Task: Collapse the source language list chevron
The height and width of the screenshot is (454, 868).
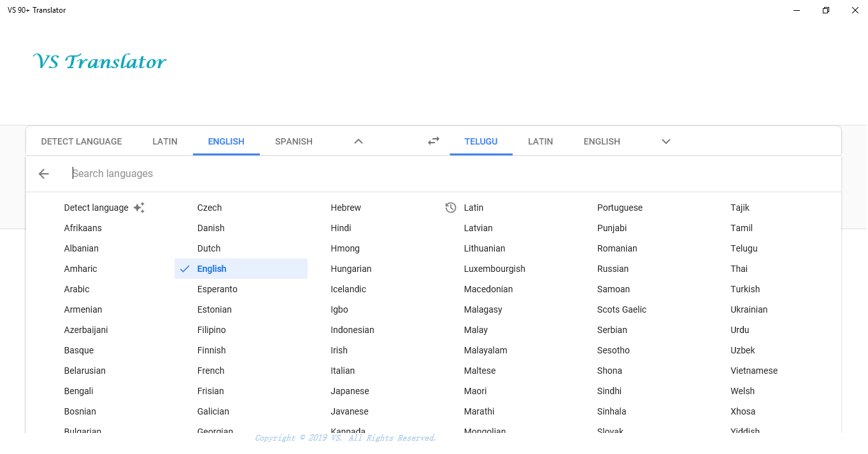Action: pyautogui.click(x=359, y=141)
